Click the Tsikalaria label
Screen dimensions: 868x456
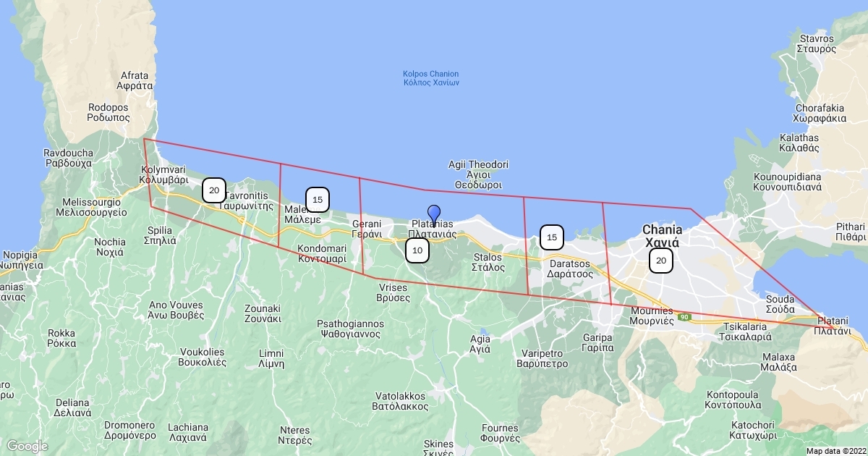point(746,332)
